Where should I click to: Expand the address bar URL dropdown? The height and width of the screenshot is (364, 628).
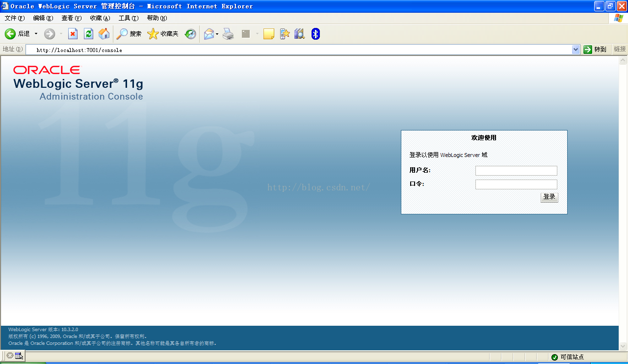(576, 50)
